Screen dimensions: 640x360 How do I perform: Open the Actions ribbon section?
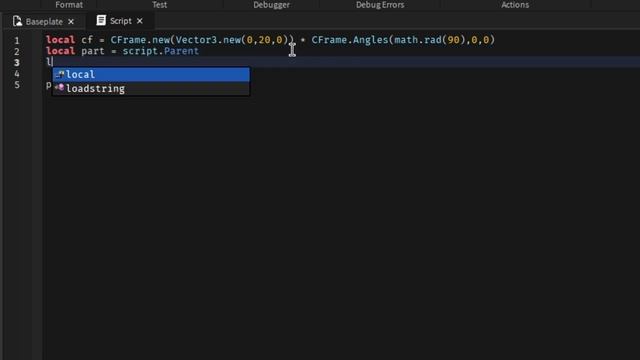515,5
